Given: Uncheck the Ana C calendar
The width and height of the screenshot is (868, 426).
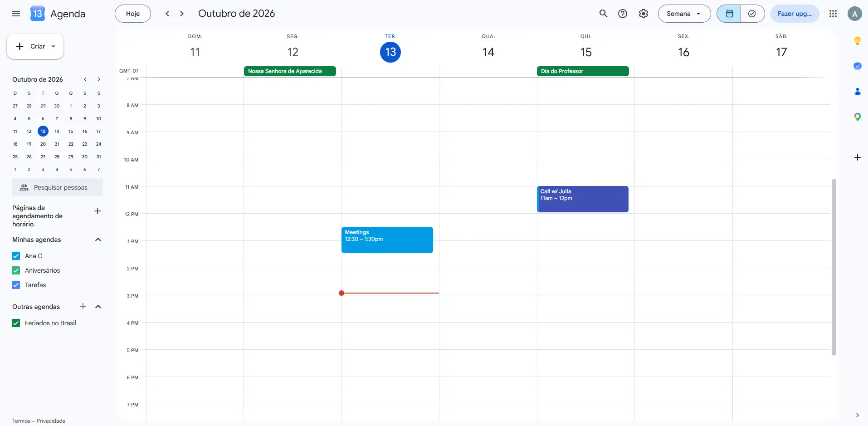Looking at the screenshot, I should click(x=16, y=256).
